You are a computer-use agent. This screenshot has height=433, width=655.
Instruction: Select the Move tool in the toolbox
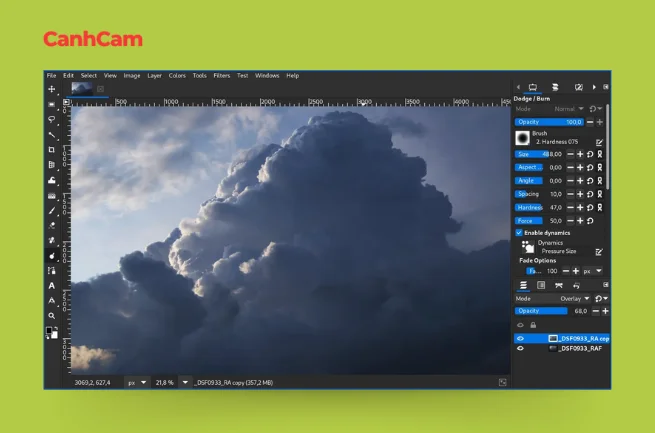[52, 89]
